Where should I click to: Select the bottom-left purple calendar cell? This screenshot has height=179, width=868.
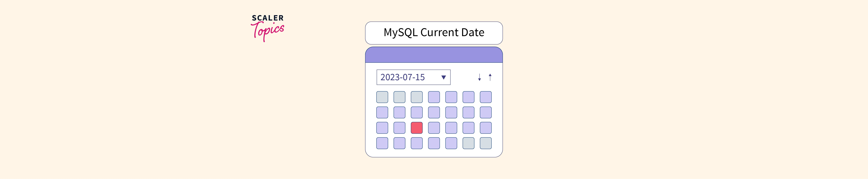pos(382,143)
